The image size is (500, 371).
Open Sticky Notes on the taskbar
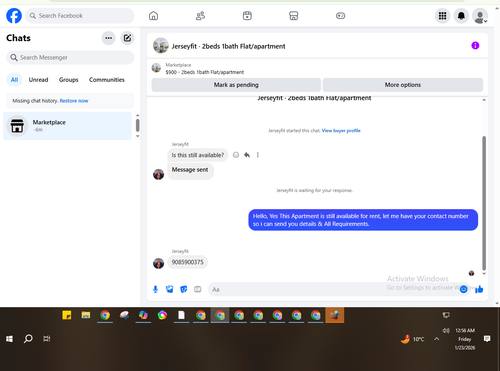67,315
